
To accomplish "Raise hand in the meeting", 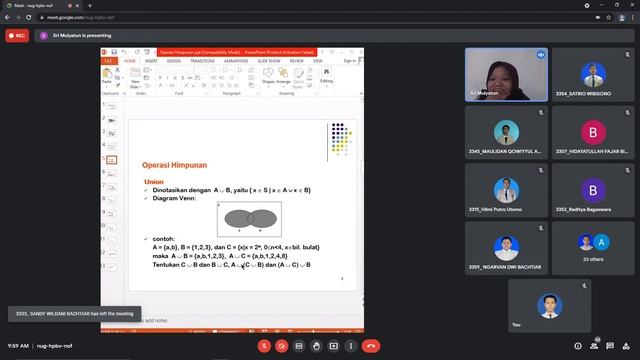I will click(x=316, y=346).
